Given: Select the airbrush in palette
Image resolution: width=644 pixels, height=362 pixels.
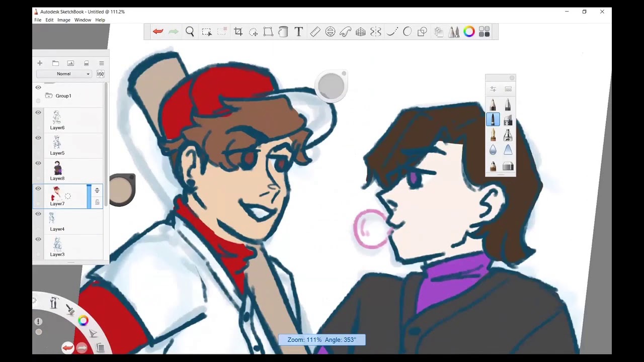Looking at the screenshot, I should coord(508,135).
